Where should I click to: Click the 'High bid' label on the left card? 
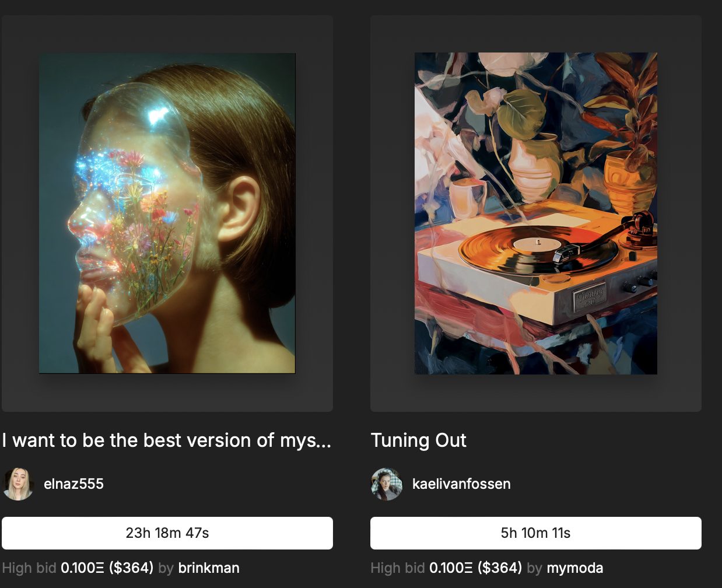(x=29, y=568)
